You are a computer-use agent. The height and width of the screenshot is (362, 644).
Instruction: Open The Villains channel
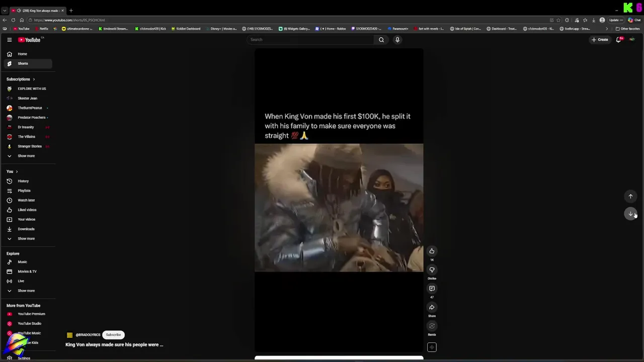click(x=28, y=137)
